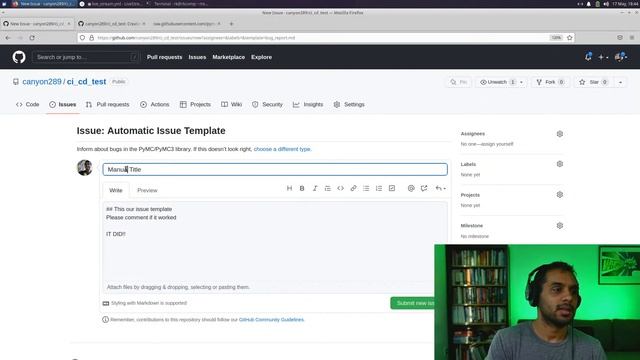This screenshot has width=640, height=360.
Task: Click the issue title input field
Action: point(275,169)
